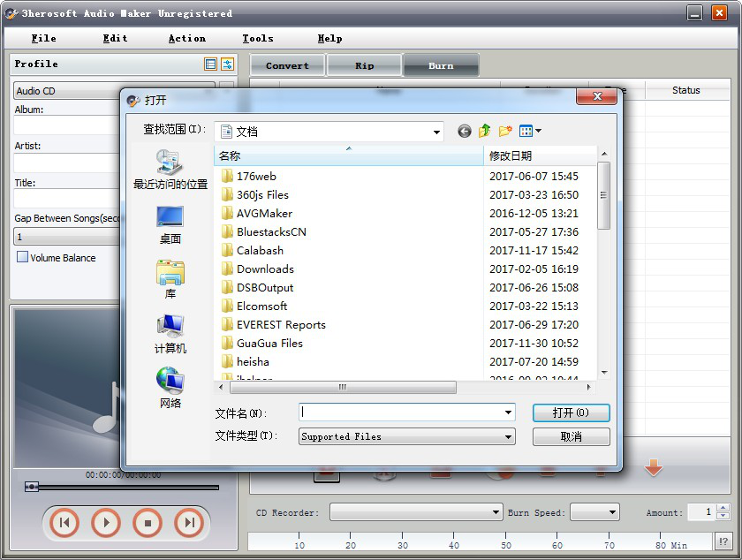Open the File menu

(x=44, y=38)
